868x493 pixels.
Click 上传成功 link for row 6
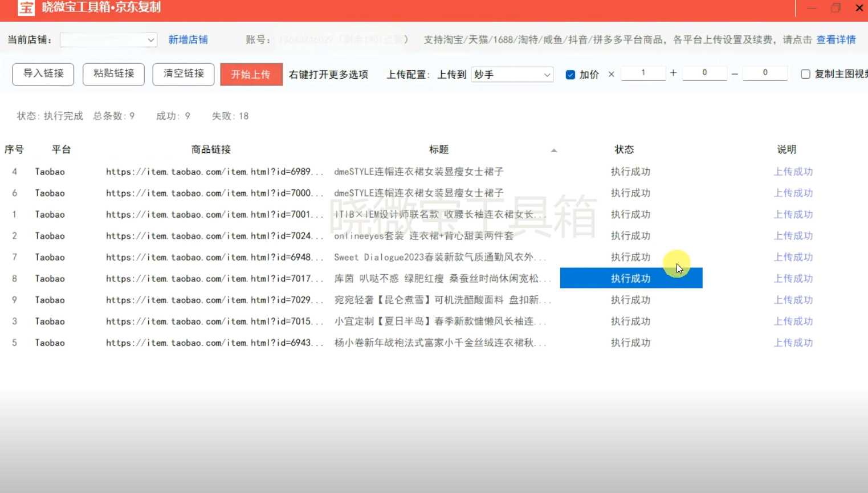click(793, 193)
